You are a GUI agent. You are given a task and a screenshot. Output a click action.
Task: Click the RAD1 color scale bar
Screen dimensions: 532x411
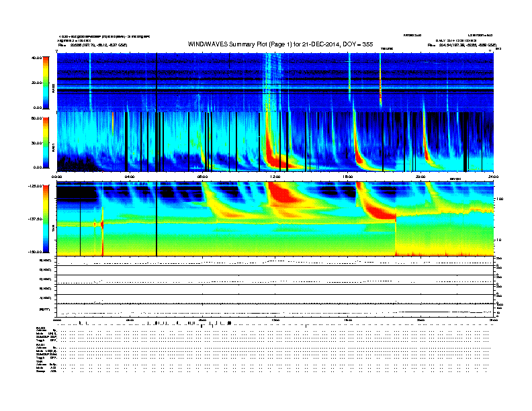tap(46, 143)
